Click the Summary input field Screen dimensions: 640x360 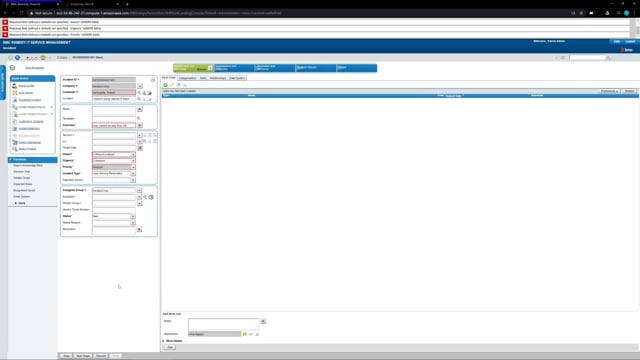114,125
